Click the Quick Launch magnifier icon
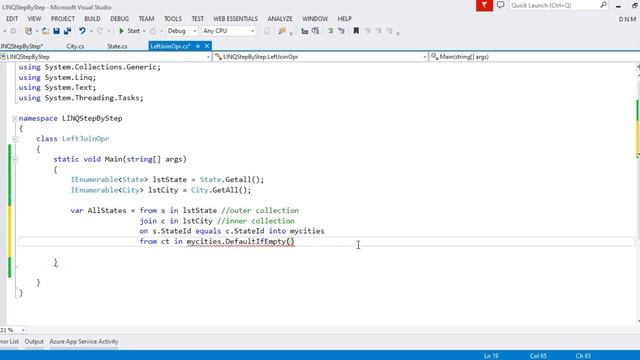Viewport: 640px width, 360px height. coord(603,5)
